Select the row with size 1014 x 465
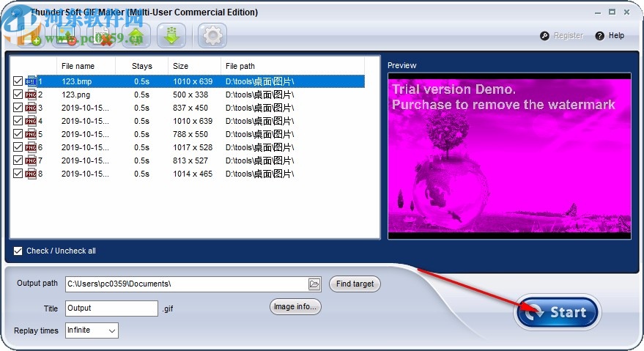 point(188,174)
